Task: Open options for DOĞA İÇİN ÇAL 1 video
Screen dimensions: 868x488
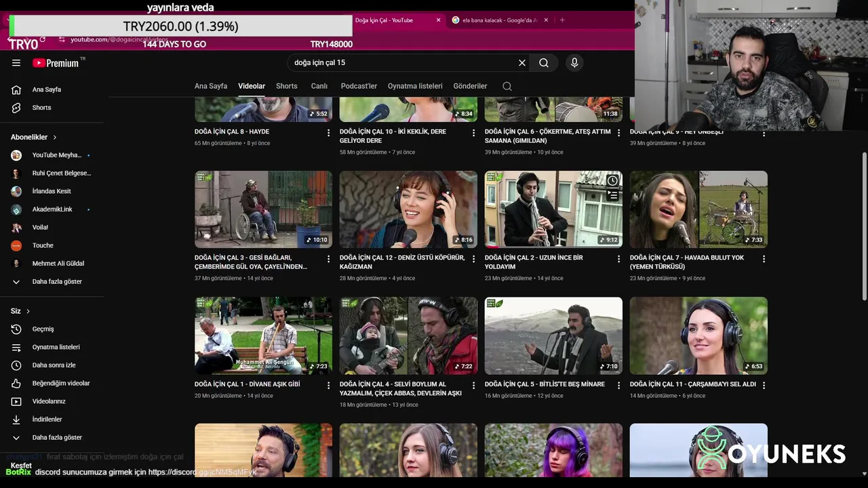Action: click(x=329, y=385)
